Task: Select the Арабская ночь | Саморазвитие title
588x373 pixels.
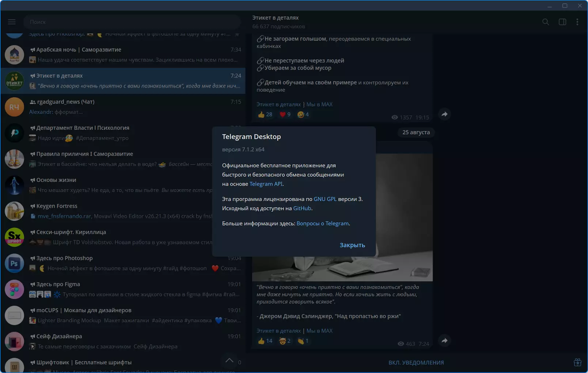Action: point(79,50)
